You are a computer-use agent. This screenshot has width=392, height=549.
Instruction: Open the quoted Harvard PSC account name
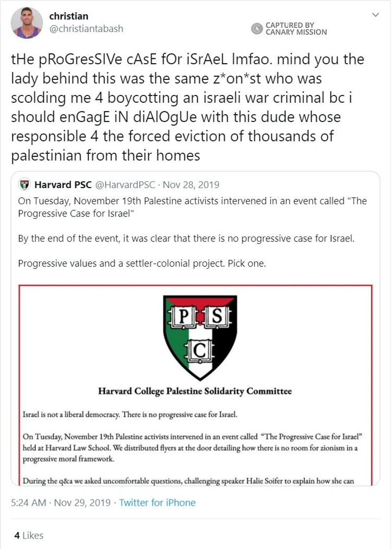pos(63,185)
